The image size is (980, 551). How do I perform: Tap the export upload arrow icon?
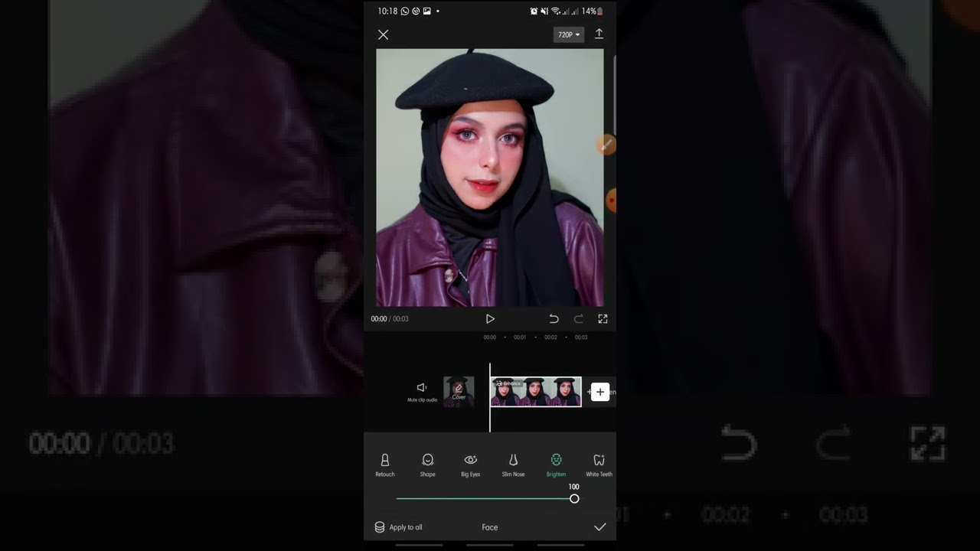(599, 34)
